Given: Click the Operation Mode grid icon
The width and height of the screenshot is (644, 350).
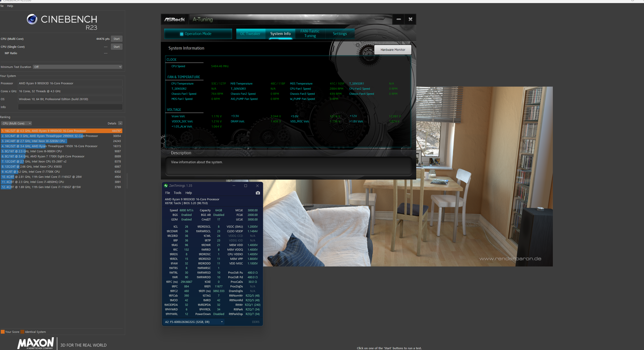Looking at the screenshot, I should pos(182,34).
